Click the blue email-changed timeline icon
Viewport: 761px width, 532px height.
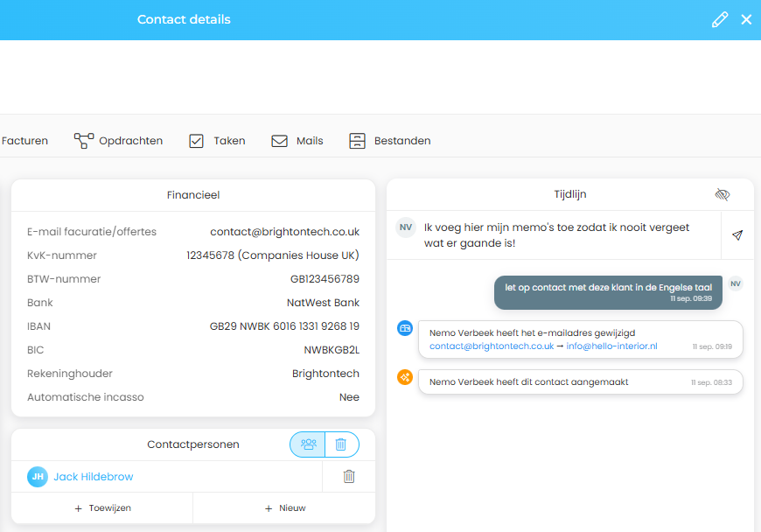pos(405,328)
